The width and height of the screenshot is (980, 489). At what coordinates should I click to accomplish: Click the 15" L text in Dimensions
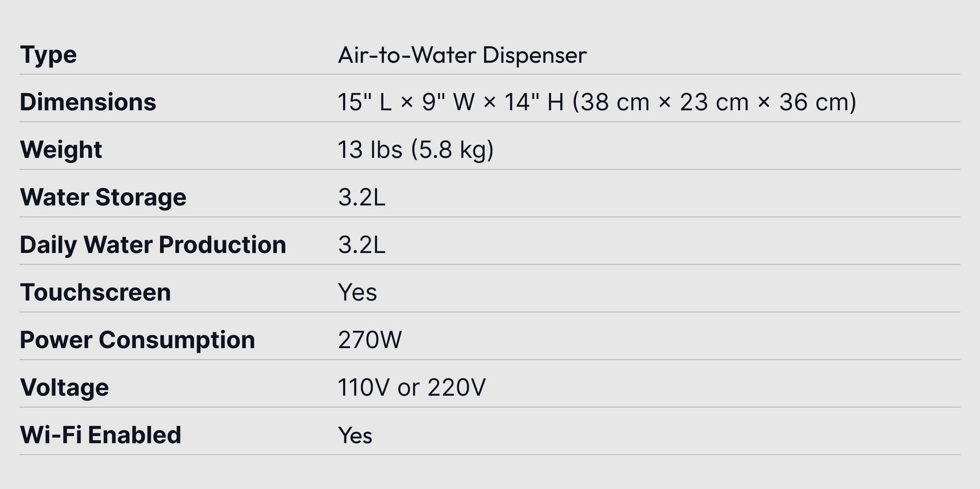pos(364,102)
